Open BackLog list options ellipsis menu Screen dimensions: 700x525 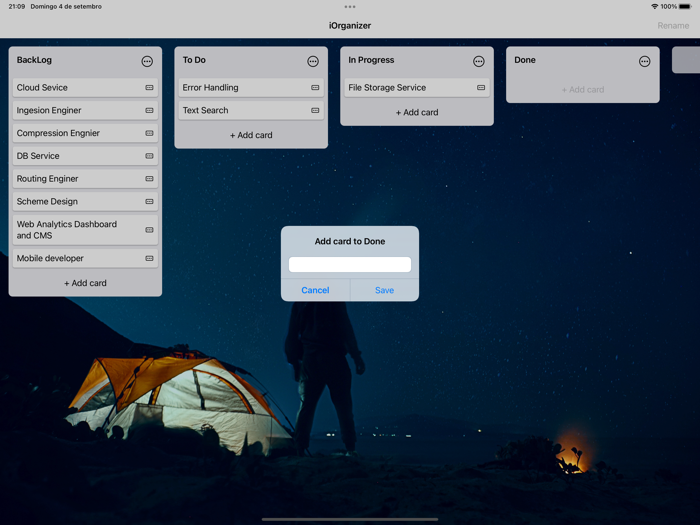coord(147,61)
